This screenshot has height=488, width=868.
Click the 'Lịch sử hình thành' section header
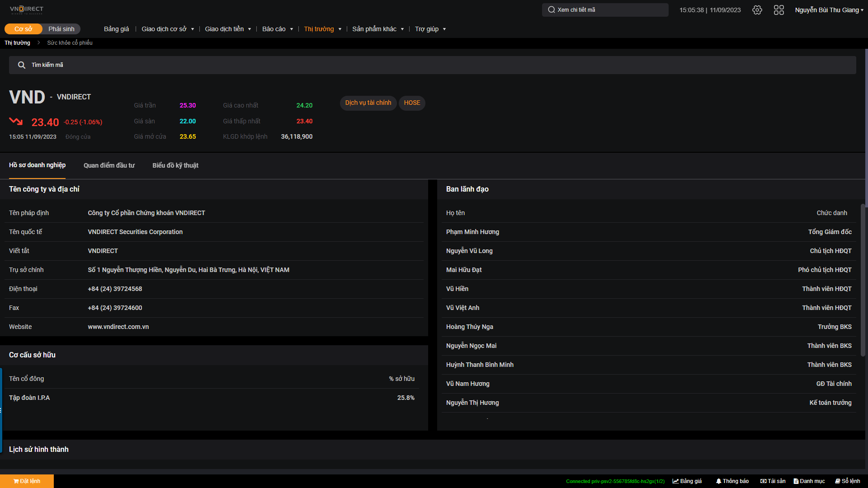pyautogui.click(x=39, y=449)
